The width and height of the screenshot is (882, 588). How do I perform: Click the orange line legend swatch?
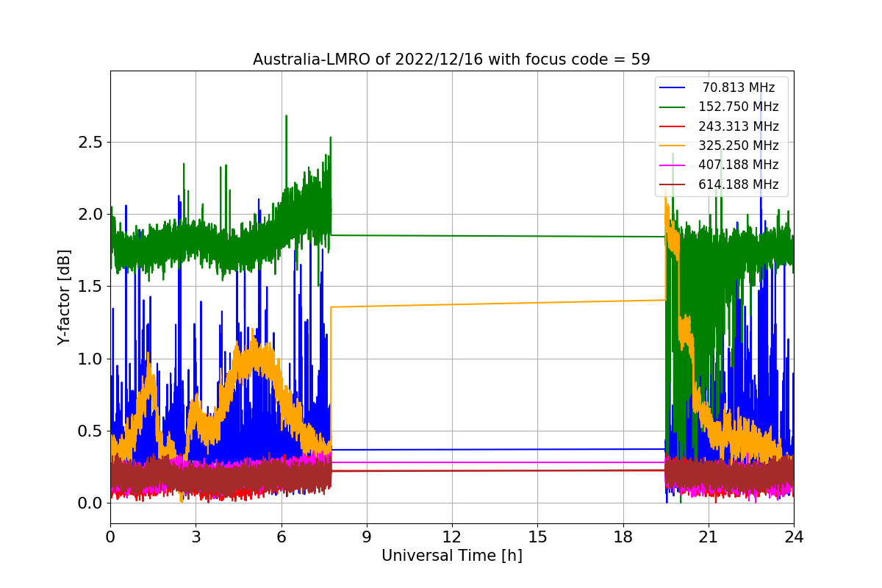673,146
